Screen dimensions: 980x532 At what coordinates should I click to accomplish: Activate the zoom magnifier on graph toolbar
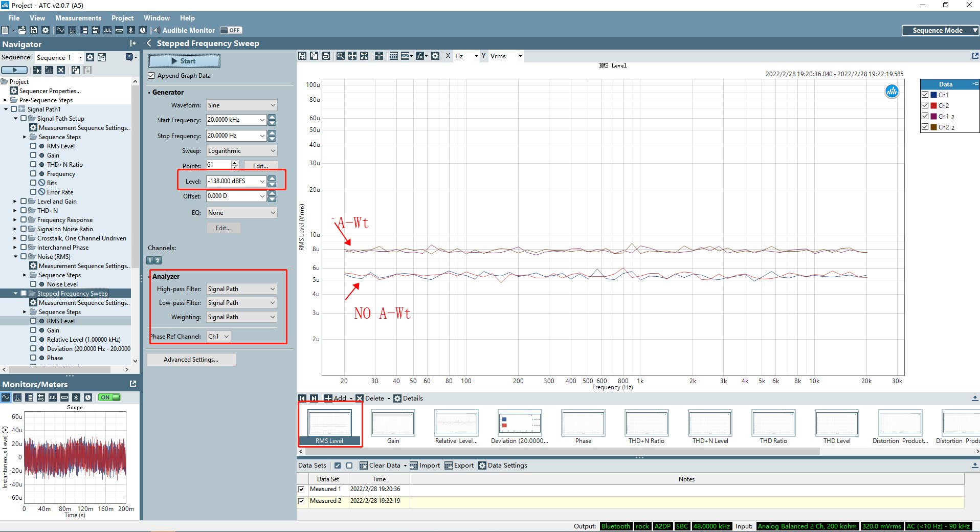340,56
